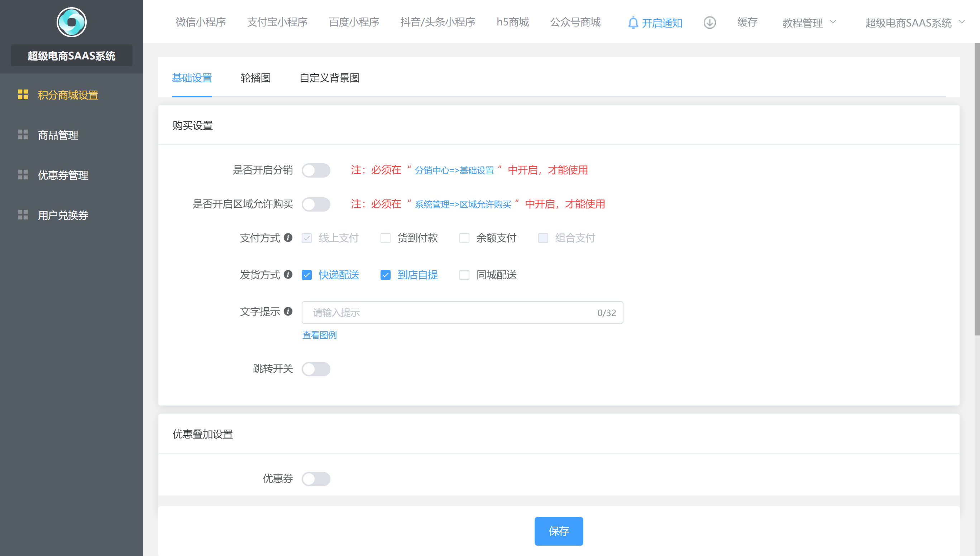Open the 查看图例 link

[x=319, y=335]
